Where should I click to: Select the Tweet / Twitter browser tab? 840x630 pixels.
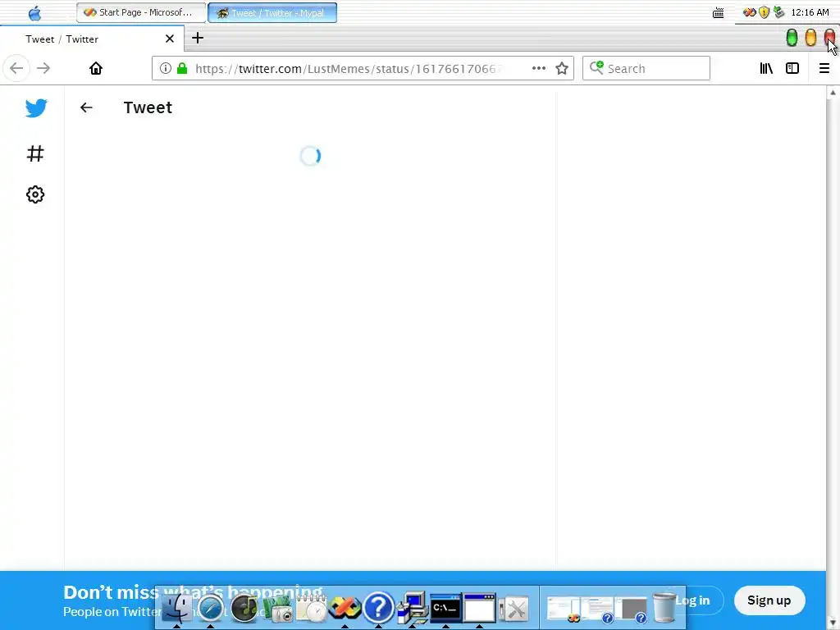92,39
